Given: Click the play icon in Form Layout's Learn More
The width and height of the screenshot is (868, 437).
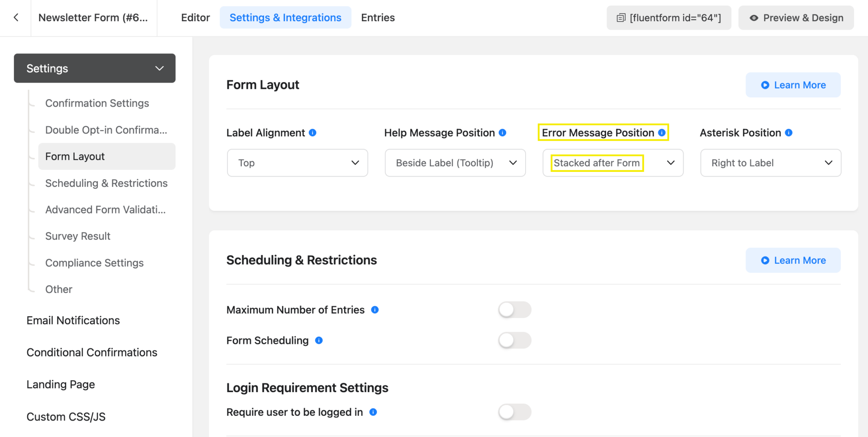Looking at the screenshot, I should (x=765, y=85).
